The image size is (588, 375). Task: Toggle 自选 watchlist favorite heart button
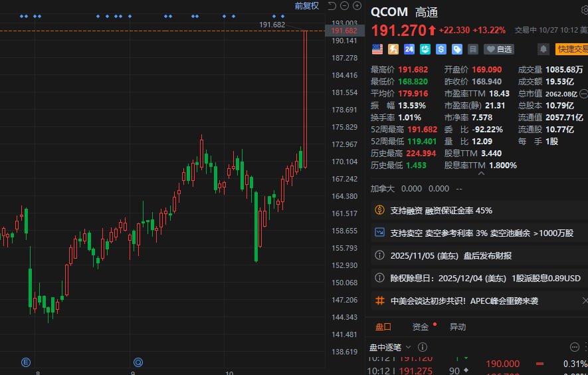(x=498, y=49)
